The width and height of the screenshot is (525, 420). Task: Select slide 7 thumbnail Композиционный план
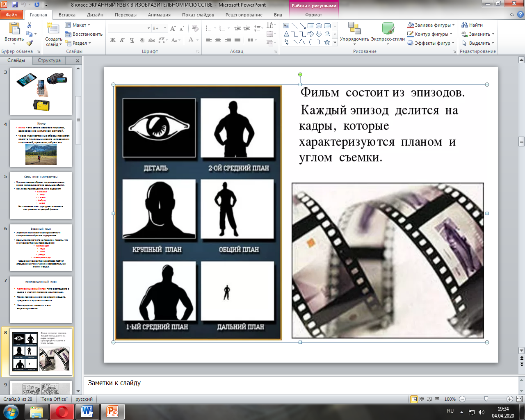tap(41, 300)
